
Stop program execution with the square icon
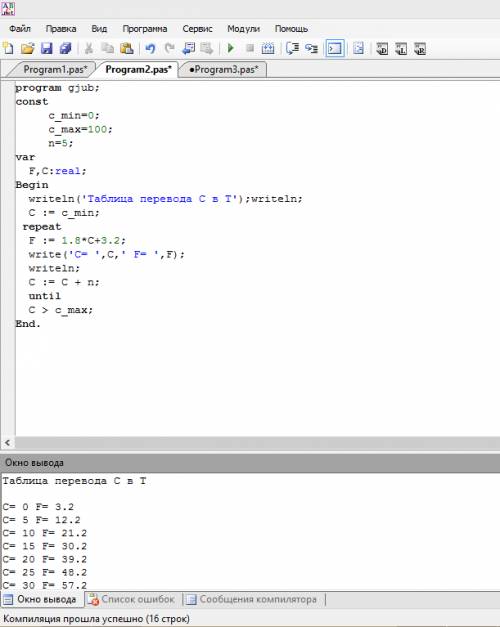coord(250,48)
